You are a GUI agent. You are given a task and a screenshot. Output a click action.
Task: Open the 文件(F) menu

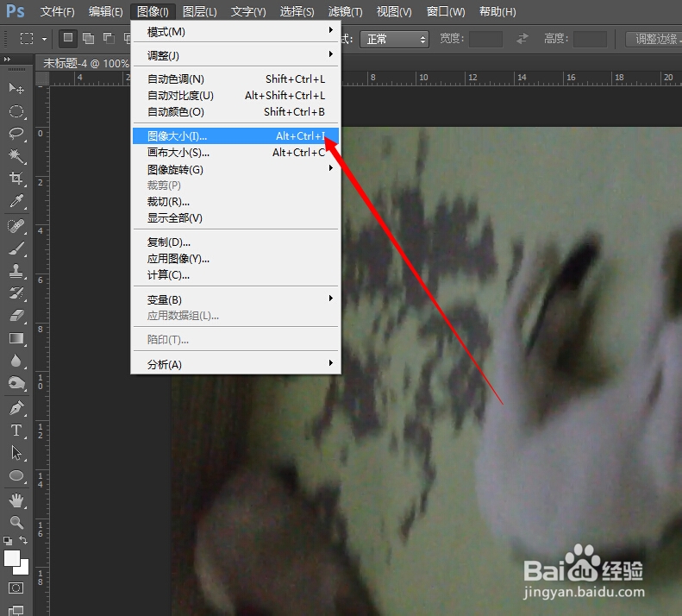coord(58,12)
